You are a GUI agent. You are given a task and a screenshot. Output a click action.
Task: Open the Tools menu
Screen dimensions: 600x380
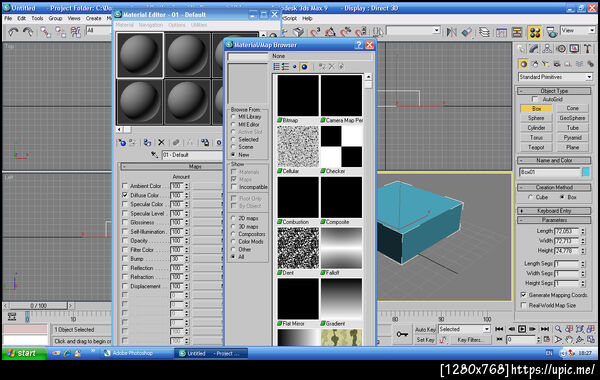(38, 18)
